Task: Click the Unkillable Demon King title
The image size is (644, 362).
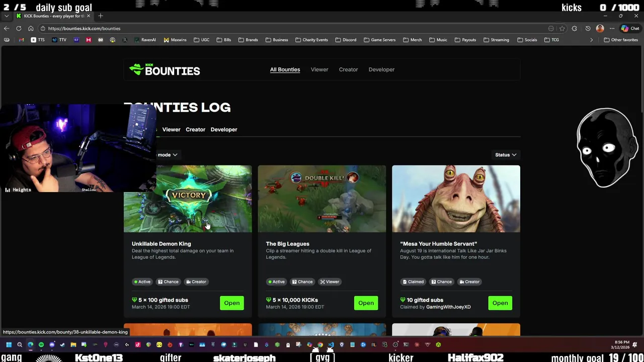Action: coord(161,244)
